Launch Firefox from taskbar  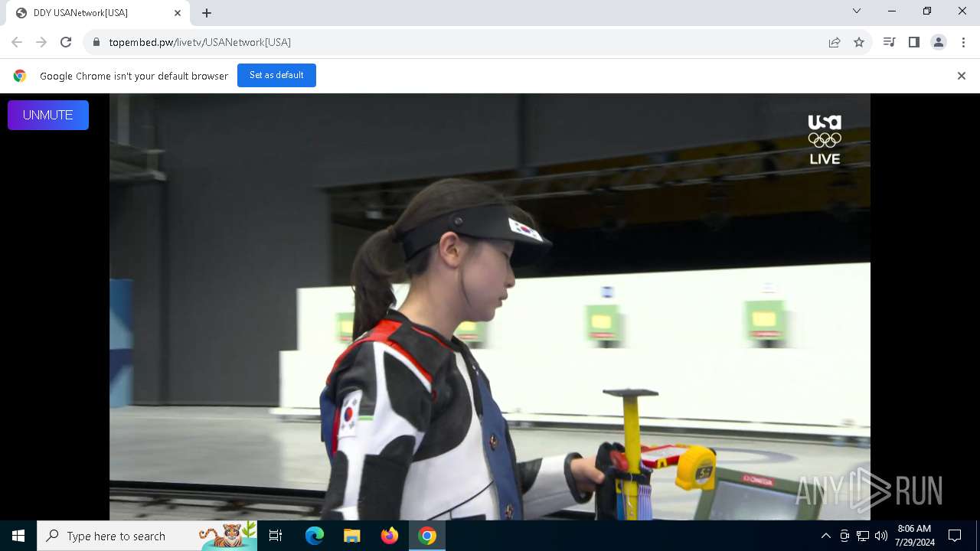pyautogui.click(x=390, y=536)
